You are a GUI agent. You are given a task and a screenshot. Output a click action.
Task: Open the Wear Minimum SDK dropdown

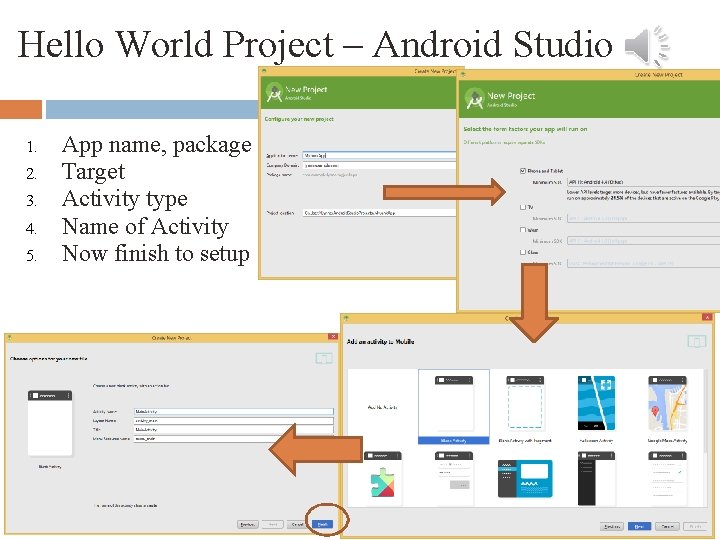point(643,241)
